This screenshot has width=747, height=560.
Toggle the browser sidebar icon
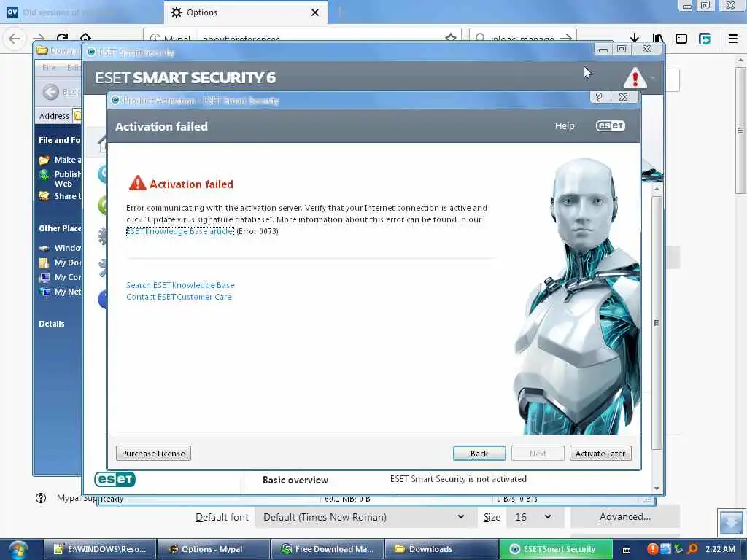[681, 38]
